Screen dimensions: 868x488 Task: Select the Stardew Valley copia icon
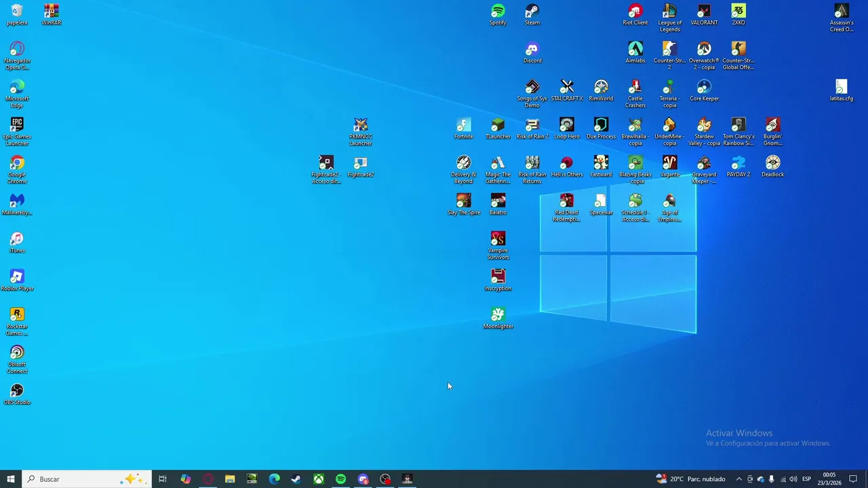click(704, 131)
